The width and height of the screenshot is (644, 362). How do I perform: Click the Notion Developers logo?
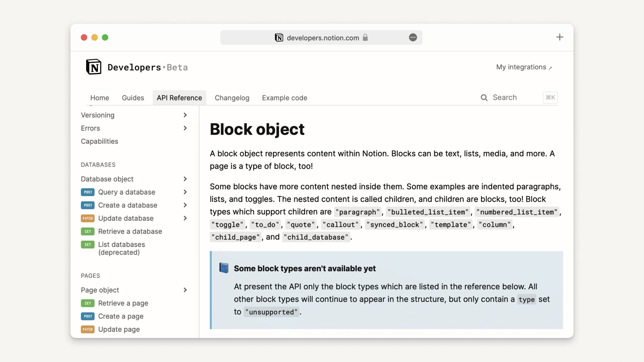(94, 67)
